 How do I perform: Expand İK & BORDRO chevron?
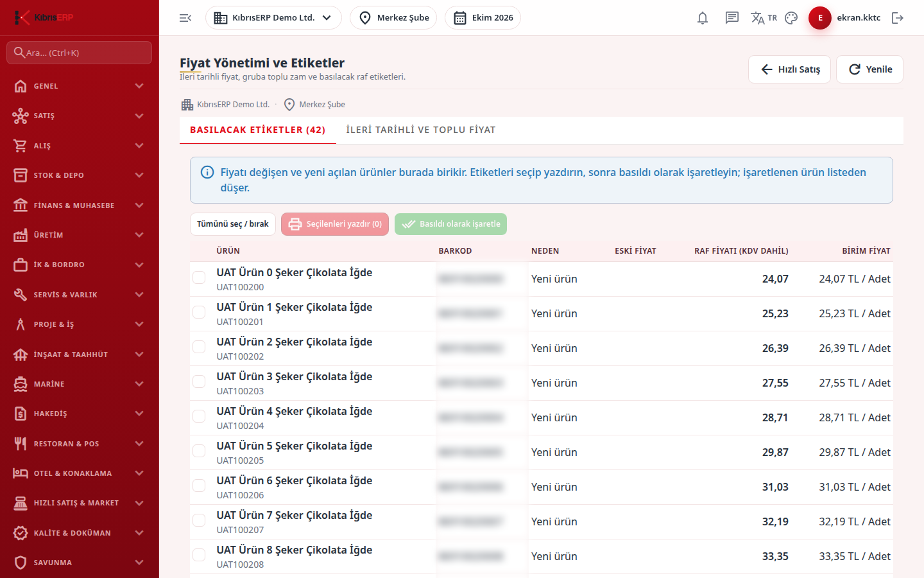point(139,265)
